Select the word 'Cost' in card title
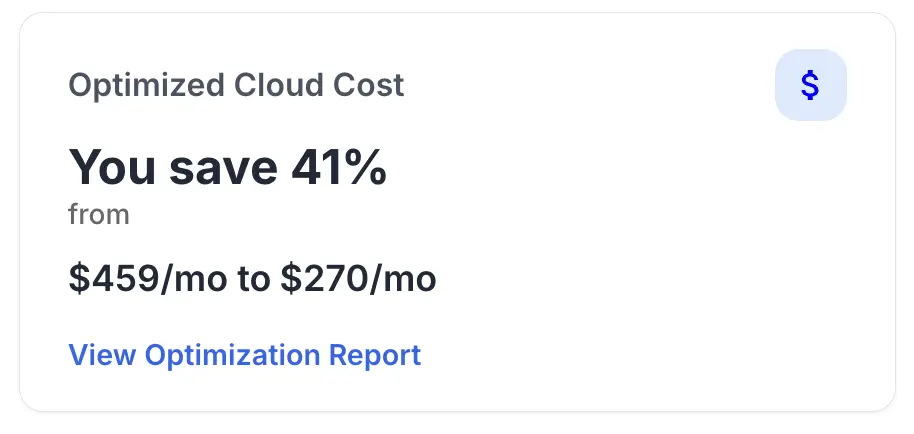This screenshot has width=914, height=434. 368,85
